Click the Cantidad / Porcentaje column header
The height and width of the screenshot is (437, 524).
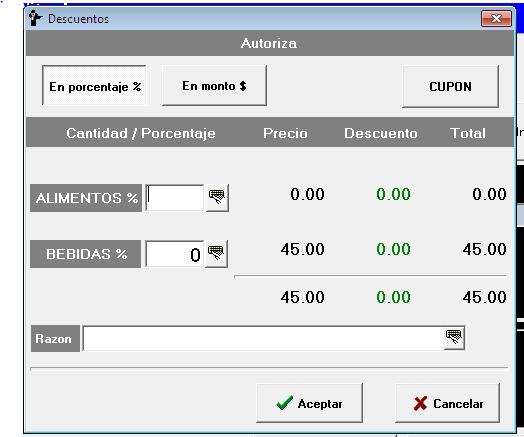(141, 133)
